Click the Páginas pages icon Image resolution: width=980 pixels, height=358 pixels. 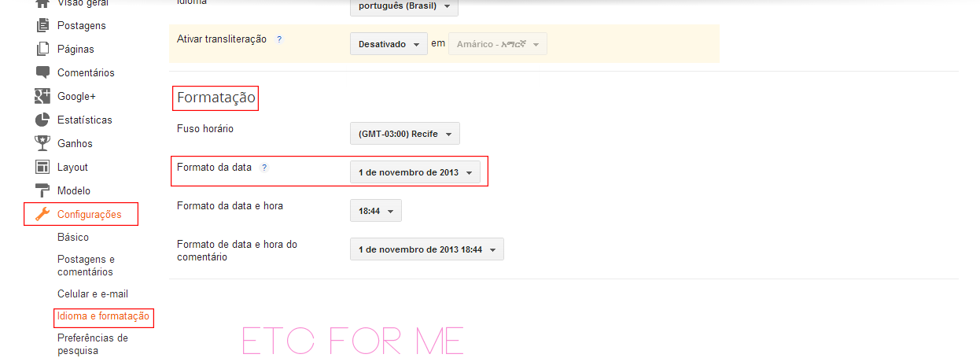(42, 49)
